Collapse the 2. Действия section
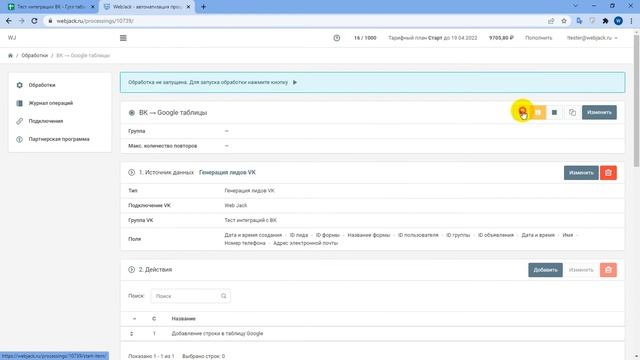The height and width of the screenshot is (360, 640). pyautogui.click(x=131, y=270)
